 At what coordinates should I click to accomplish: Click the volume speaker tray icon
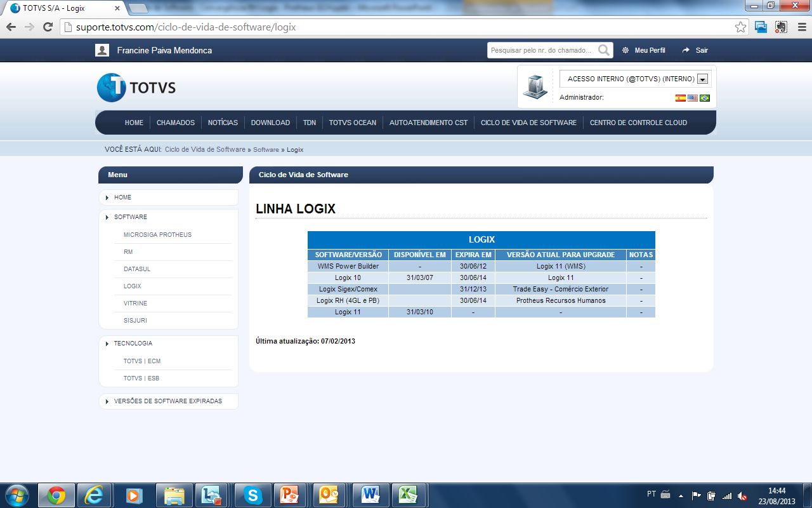tap(743, 495)
